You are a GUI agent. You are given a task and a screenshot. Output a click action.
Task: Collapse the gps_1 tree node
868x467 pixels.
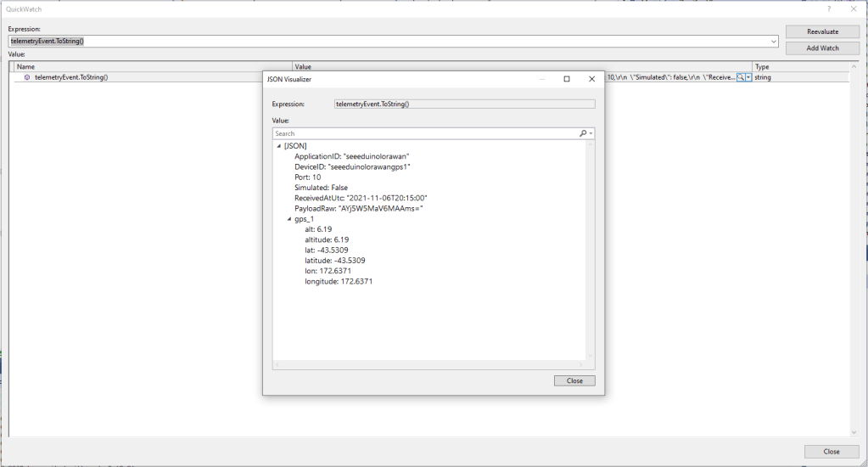289,219
